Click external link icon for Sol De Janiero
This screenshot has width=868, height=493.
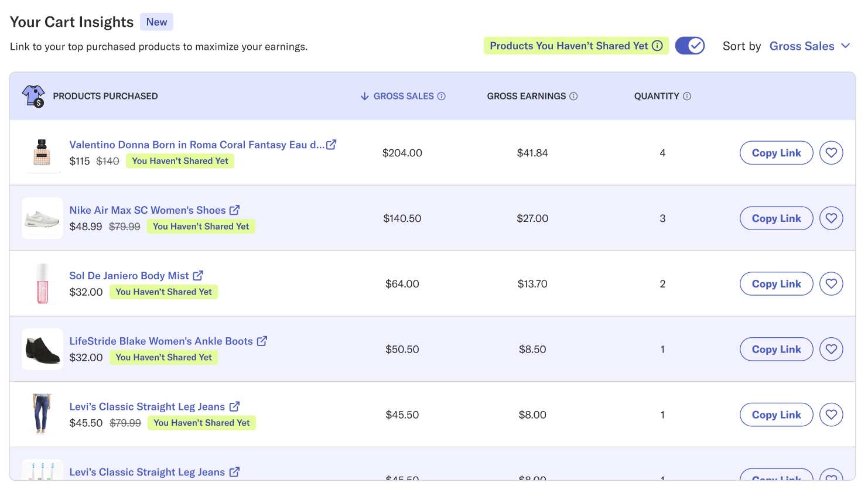(x=198, y=275)
